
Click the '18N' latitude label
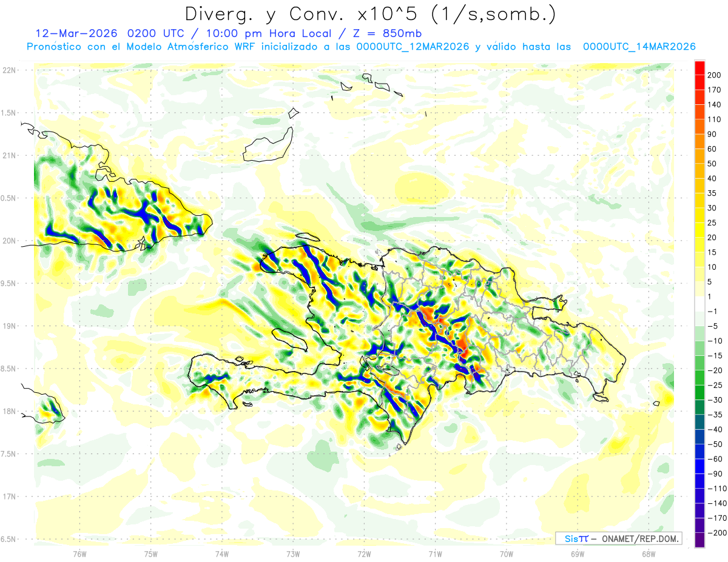click(x=10, y=411)
